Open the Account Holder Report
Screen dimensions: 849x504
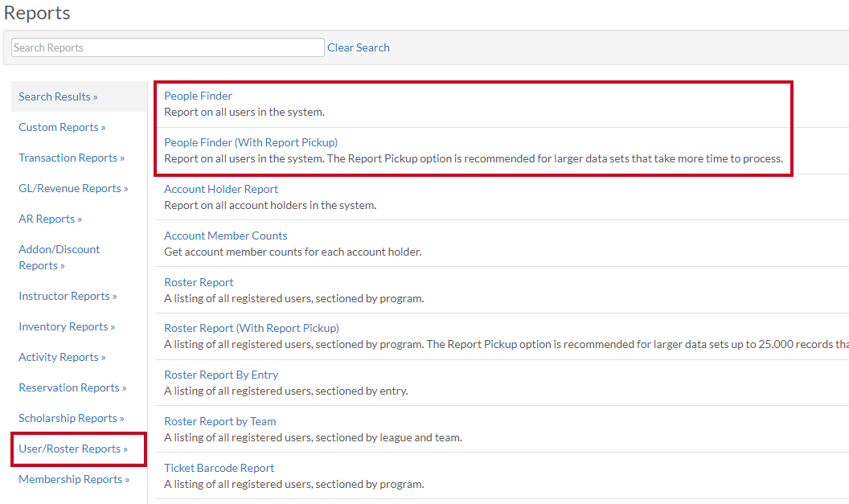221,189
